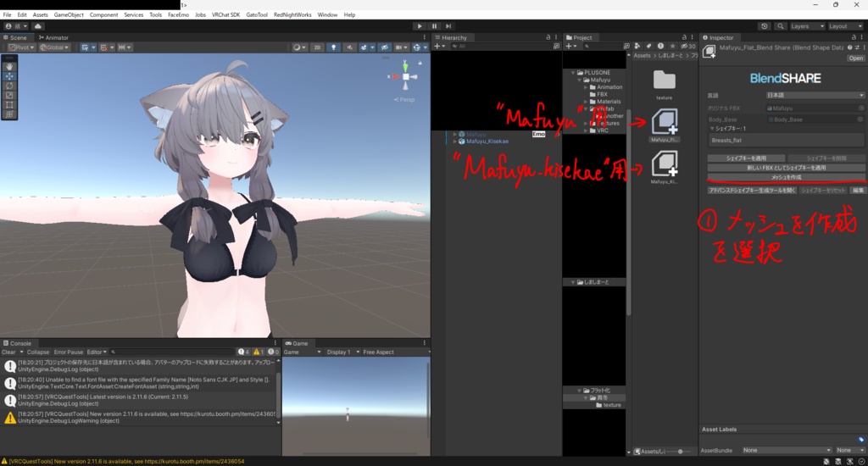
Task: Open the Display 1 dropdown
Action: (x=342, y=352)
